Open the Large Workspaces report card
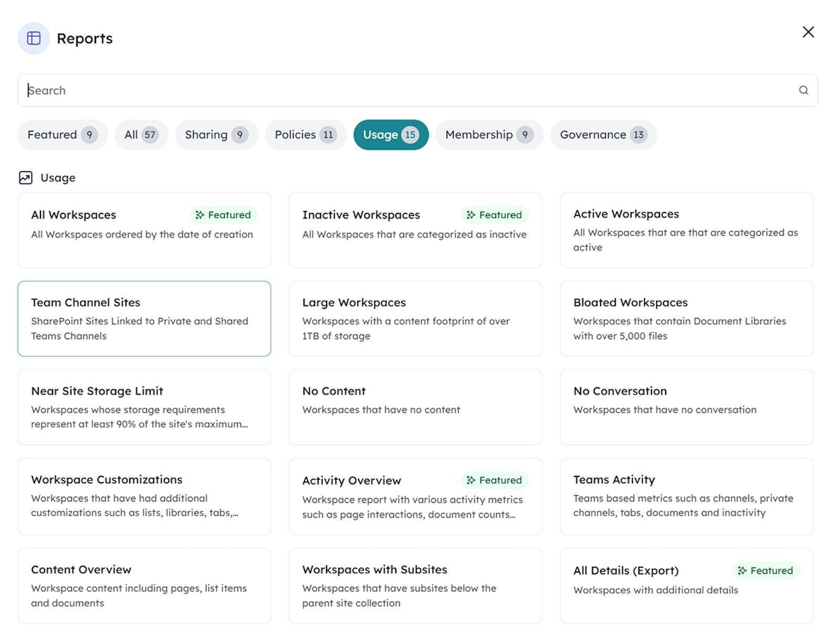 point(415,318)
